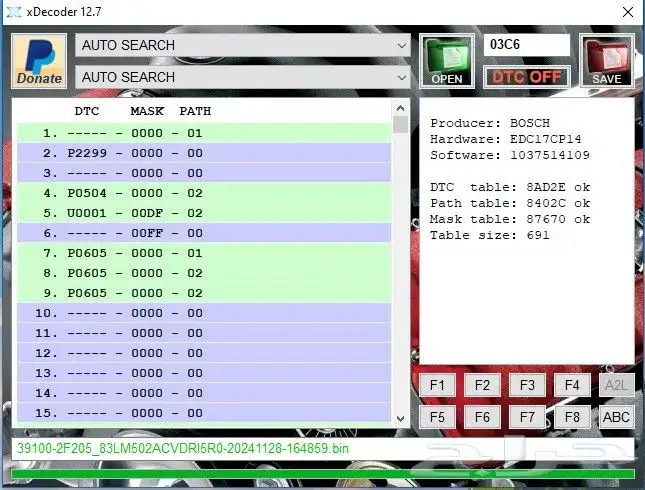Click the Producer: BOSCH line
The width and height of the screenshot is (645, 490).
click(x=490, y=123)
